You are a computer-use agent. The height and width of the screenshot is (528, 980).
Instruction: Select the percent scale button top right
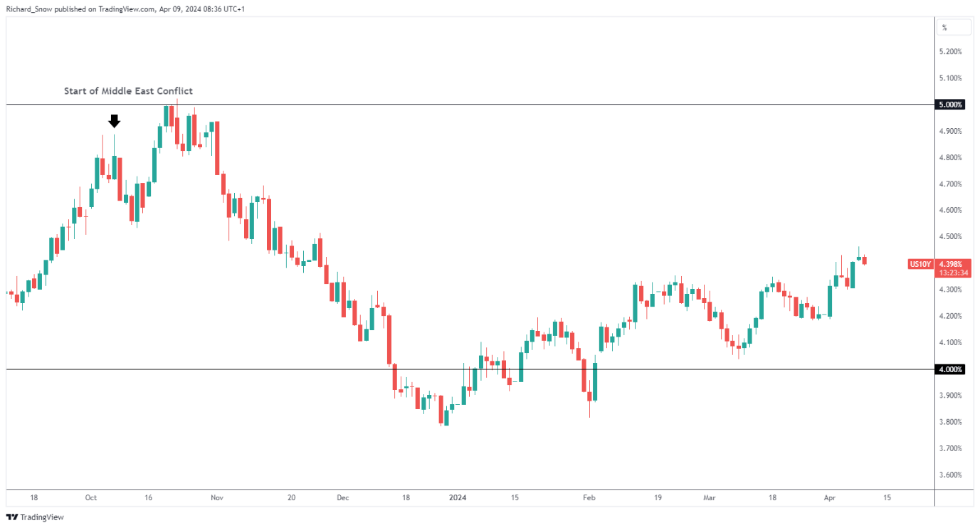(954, 27)
